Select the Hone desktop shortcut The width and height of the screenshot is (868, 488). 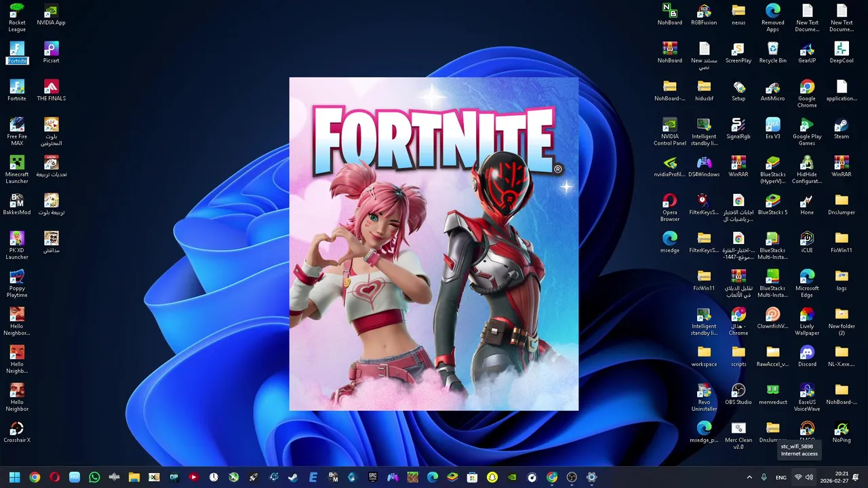coord(807,204)
